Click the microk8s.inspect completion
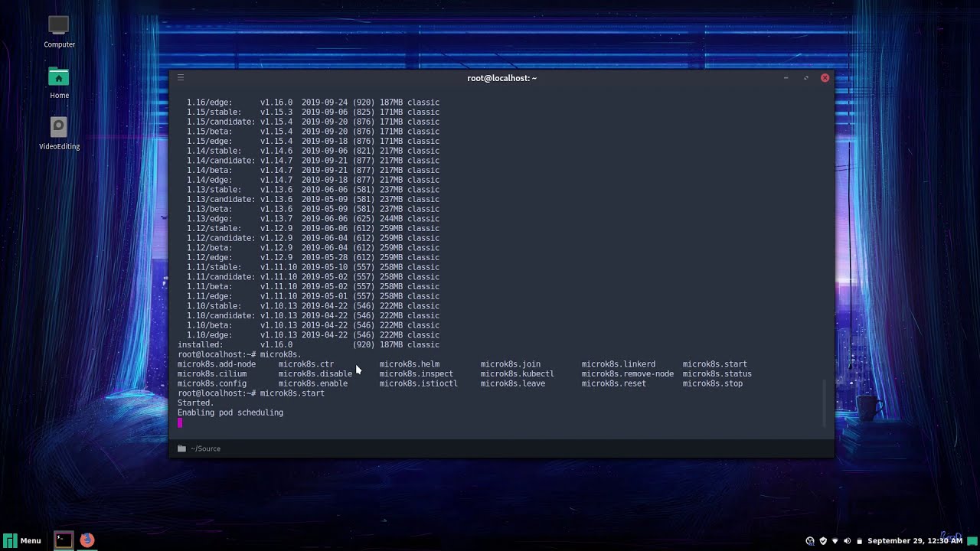This screenshot has height=551, width=980. click(416, 374)
